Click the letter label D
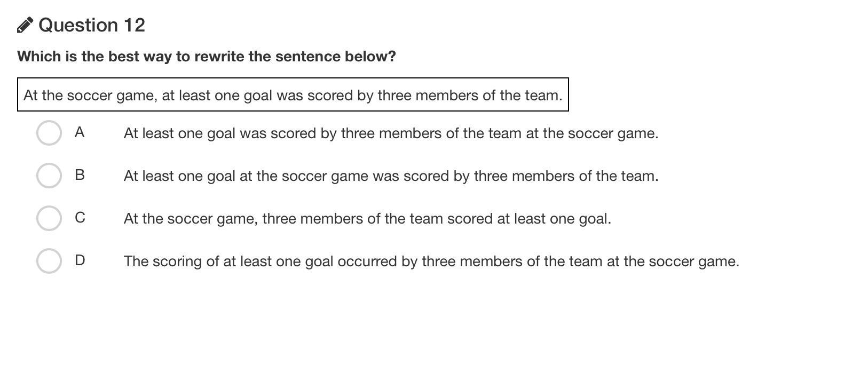This screenshot has height=381, width=868. click(80, 260)
